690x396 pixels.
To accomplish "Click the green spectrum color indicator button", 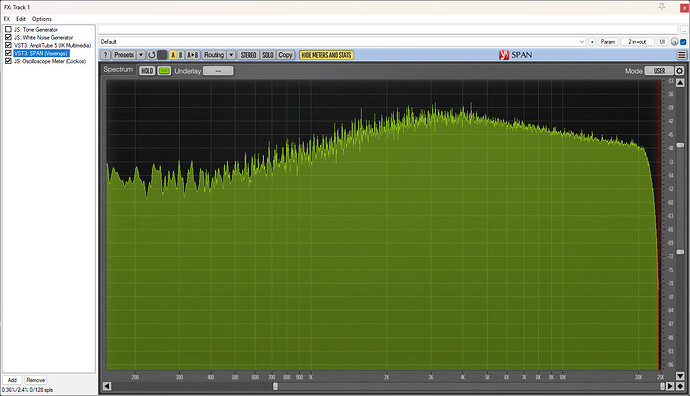I will click(164, 71).
